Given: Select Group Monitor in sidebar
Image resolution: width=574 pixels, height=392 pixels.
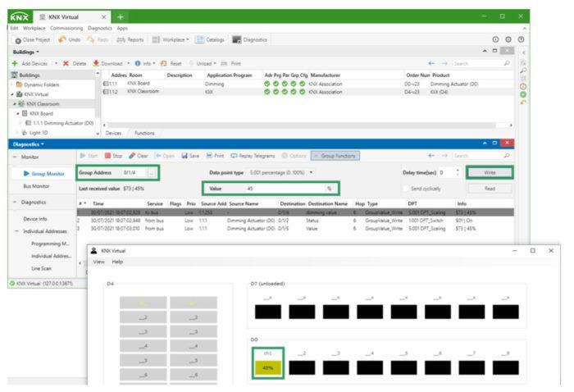Looking at the screenshot, I should coord(48,174).
